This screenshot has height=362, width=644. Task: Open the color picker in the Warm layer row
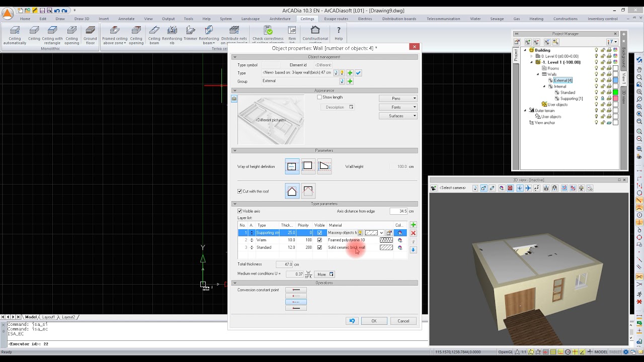[x=400, y=240]
